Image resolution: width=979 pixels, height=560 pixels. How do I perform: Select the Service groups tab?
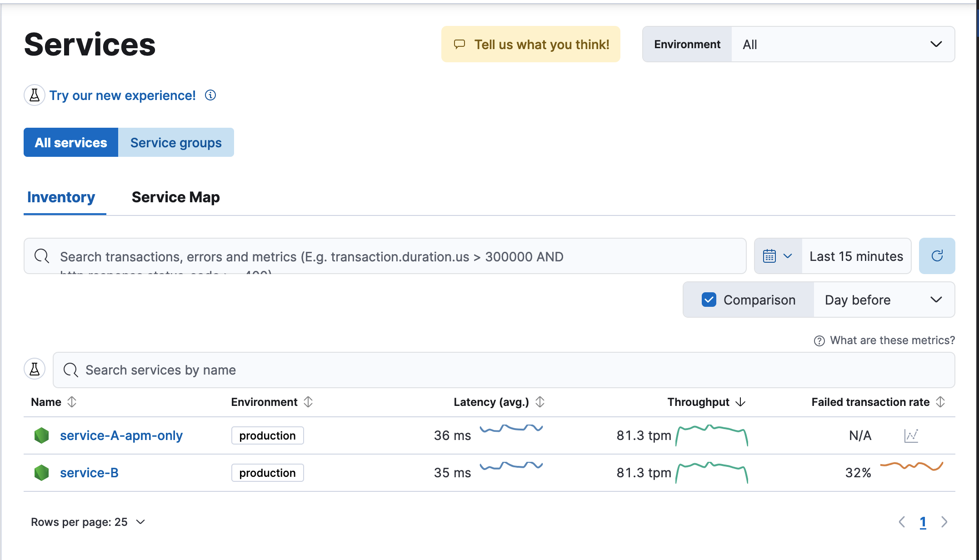(176, 143)
